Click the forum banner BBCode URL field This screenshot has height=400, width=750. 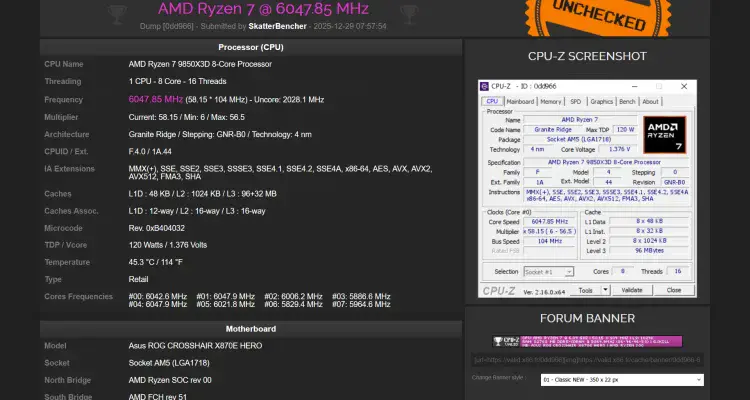(x=587, y=360)
